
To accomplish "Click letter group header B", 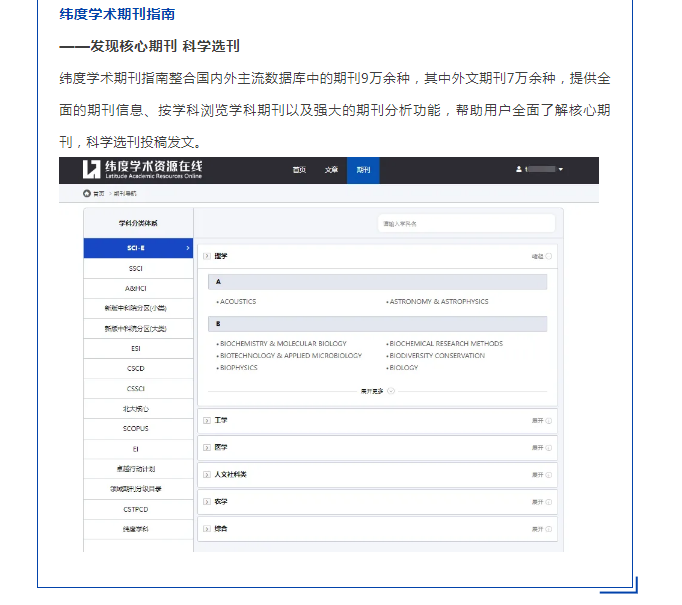I will 377,324.
